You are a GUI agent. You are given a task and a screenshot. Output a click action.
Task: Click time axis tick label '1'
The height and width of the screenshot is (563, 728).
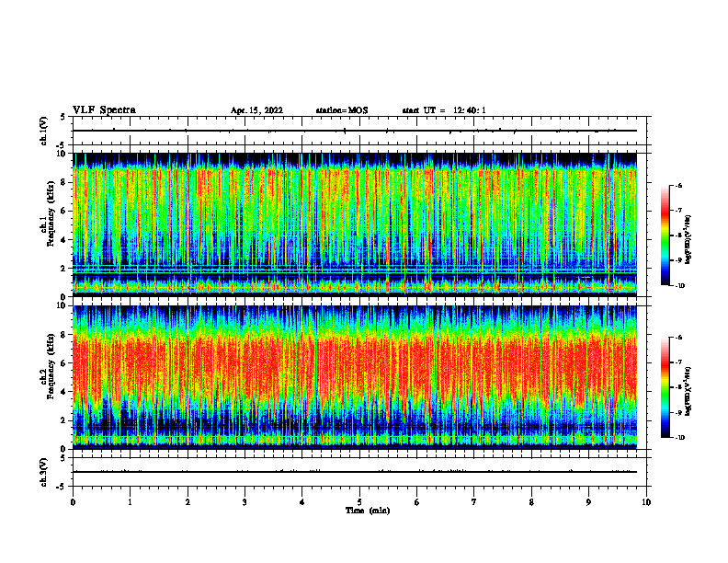coord(130,502)
